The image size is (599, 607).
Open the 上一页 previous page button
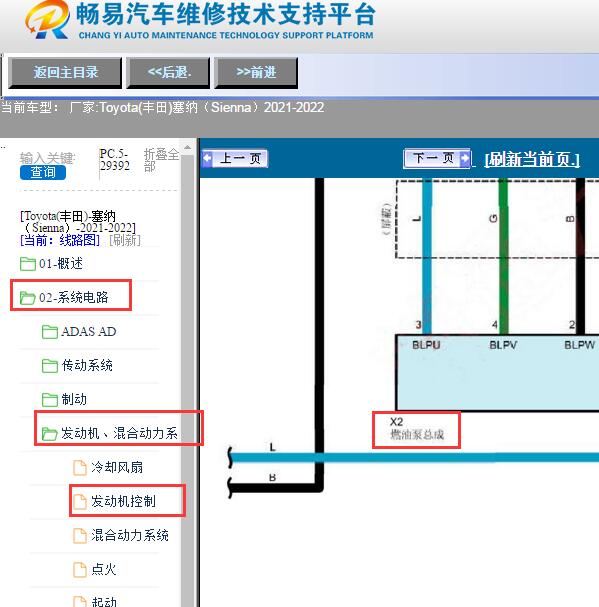(x=235, y=158)
